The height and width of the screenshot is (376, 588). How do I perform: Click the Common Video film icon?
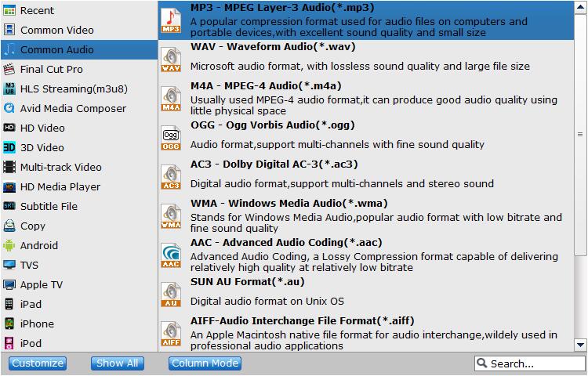(x=9, y=30)
